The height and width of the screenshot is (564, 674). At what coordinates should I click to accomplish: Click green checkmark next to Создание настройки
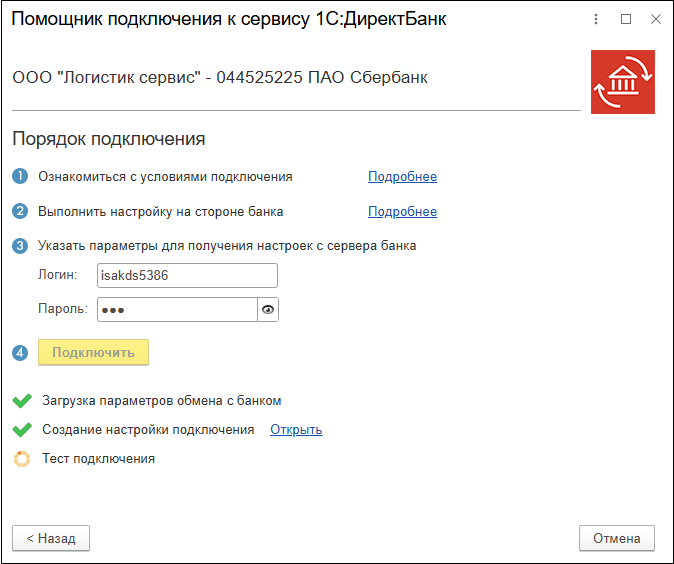tap(22, 429)
